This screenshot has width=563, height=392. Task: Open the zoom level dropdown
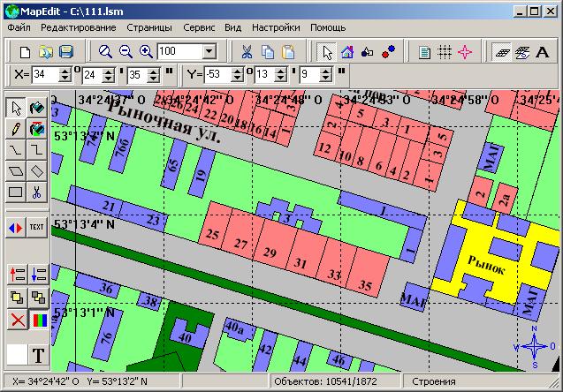coord(209,52)
